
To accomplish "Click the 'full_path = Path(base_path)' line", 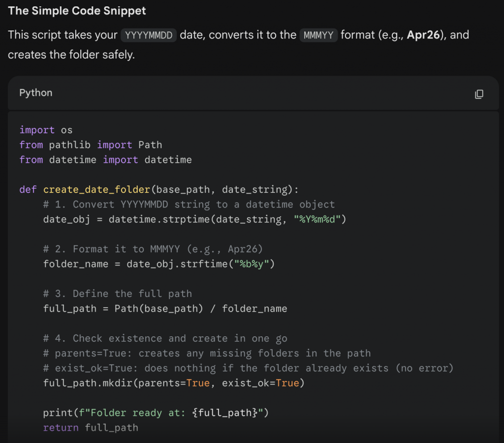I will tap(165, 309).
